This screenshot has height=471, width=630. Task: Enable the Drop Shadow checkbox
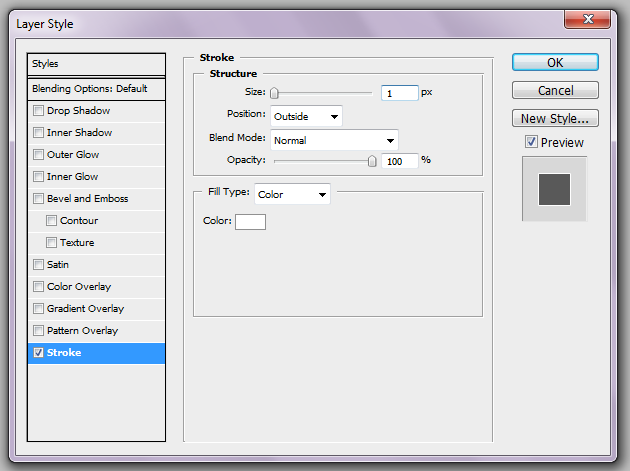[x=39, y=111]
